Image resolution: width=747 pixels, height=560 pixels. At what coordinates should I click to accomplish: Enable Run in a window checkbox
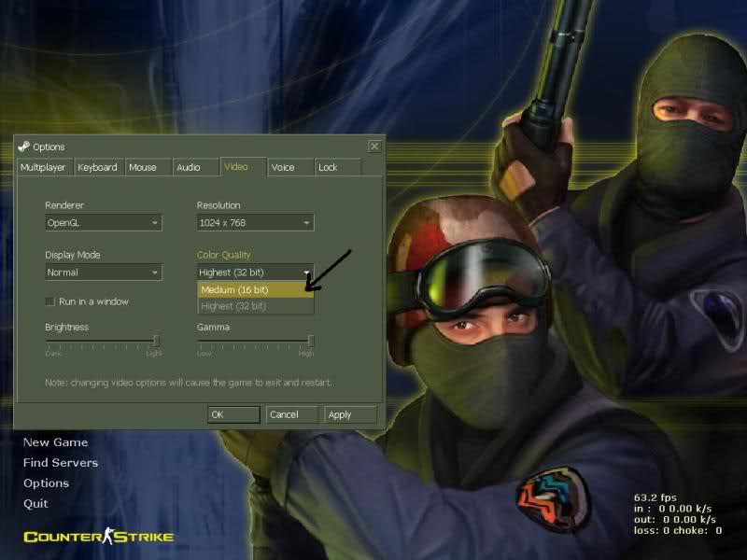pyautogui.click(x=49, y=301)
